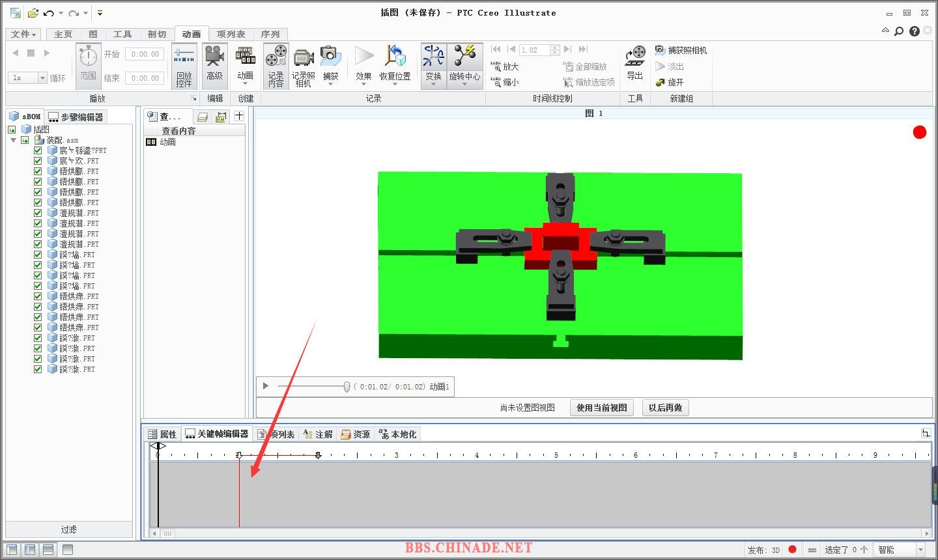
Task: Play the animation in the viewport player
Action: (x=266, y=386)
